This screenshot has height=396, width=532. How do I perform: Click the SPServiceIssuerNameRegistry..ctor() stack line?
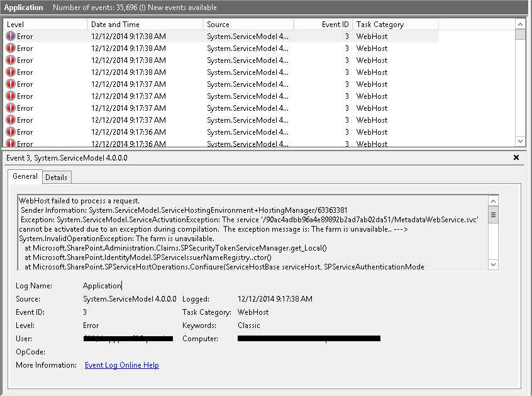[x=148, y=257]
